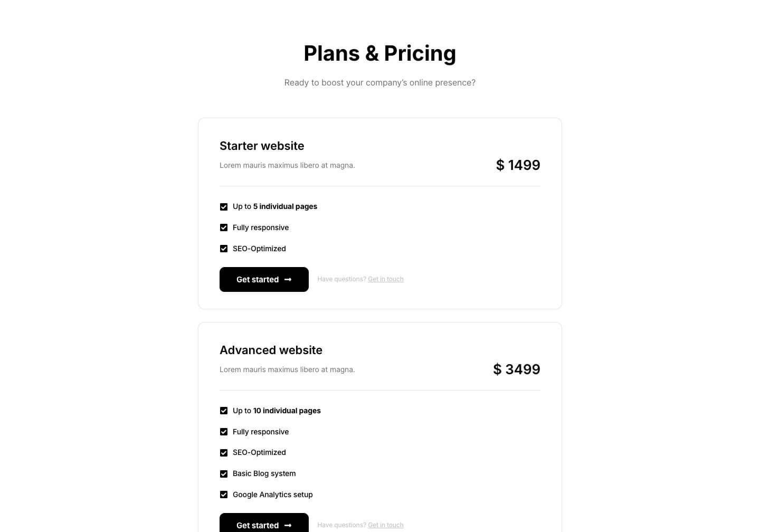Click checkmark icon beside Starter Fully responsive
The height and width of the screenshot is (532, 760).
pos(224,227)
